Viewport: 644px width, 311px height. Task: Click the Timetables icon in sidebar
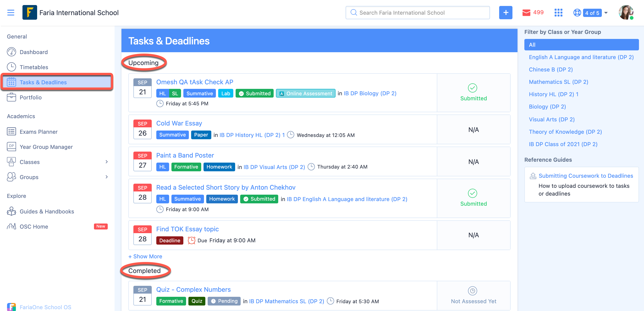pyautogui.click(x=12, y=67)
